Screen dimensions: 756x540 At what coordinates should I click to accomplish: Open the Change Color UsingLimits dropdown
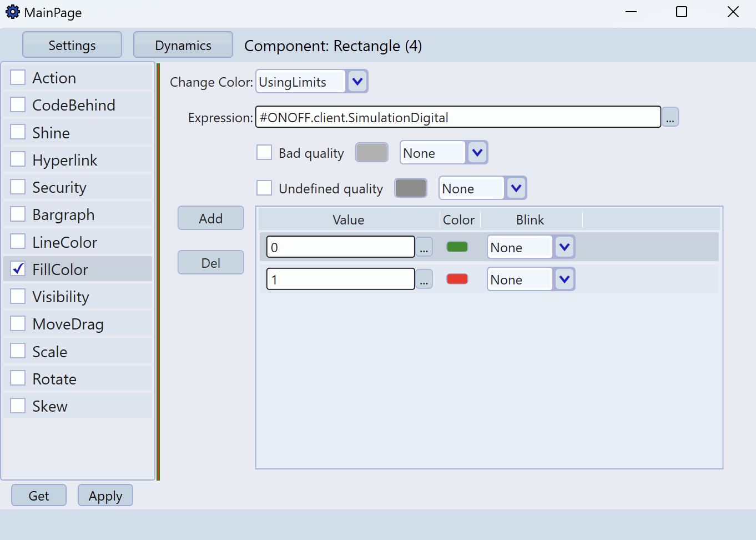tap(357, 82)
